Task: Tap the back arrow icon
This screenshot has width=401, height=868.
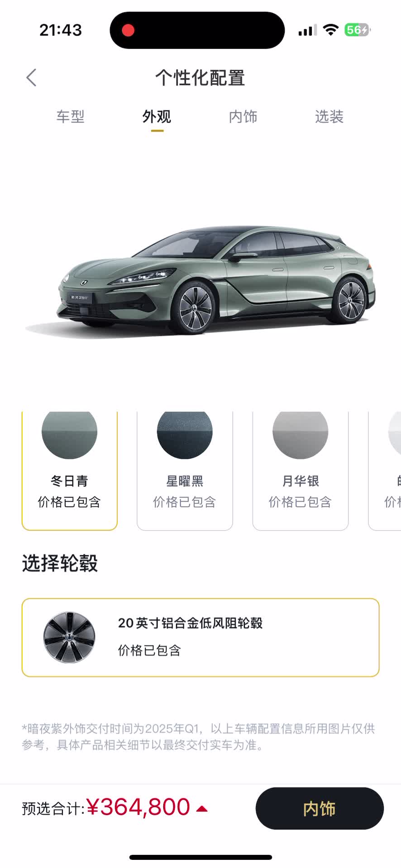Action: pos(31,78)
